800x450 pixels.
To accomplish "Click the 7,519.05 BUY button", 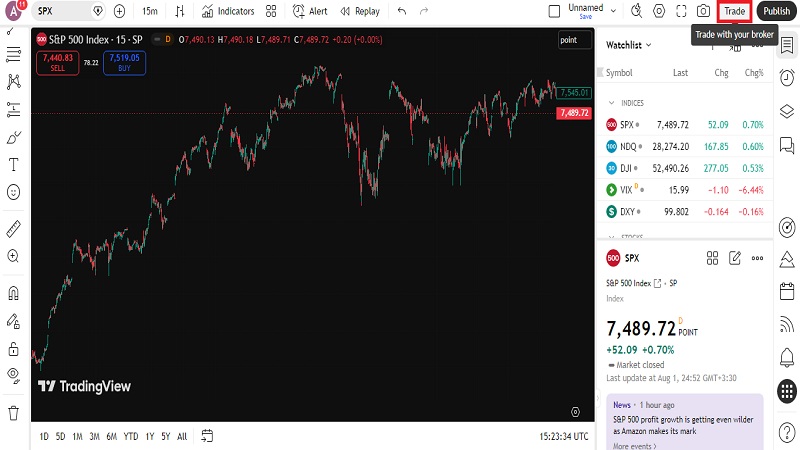I will tap(124, 63).
